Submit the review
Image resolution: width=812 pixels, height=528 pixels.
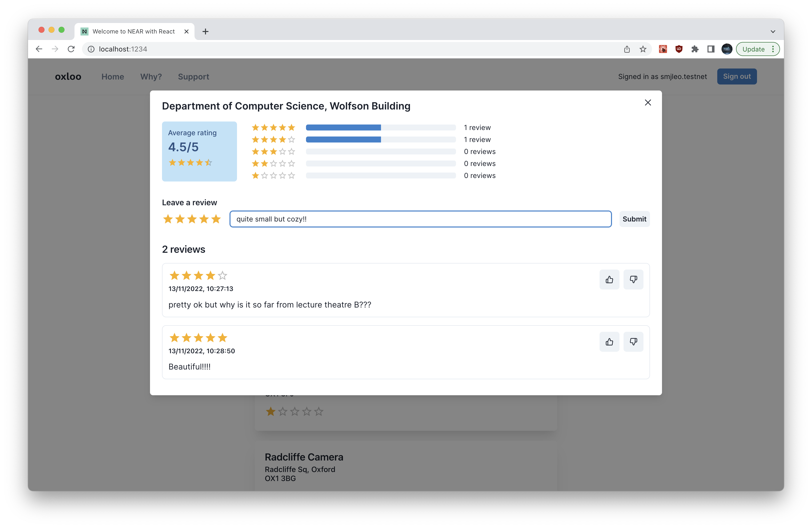coord(634,219)
